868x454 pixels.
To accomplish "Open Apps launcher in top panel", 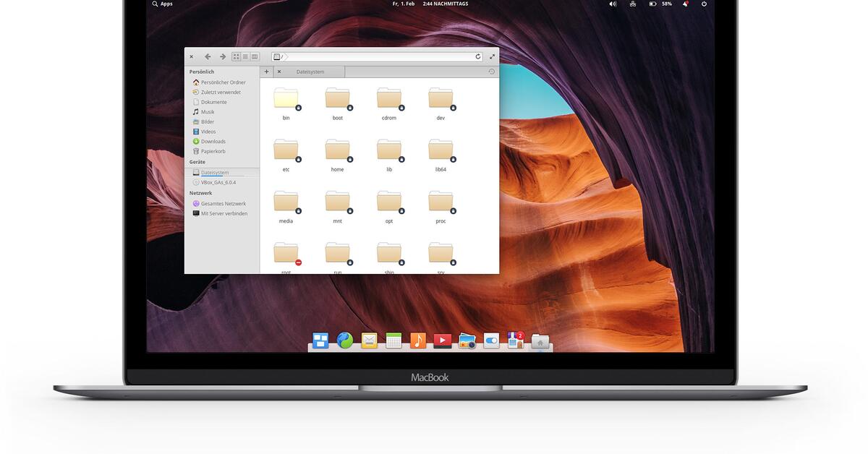I will [162, 4].
